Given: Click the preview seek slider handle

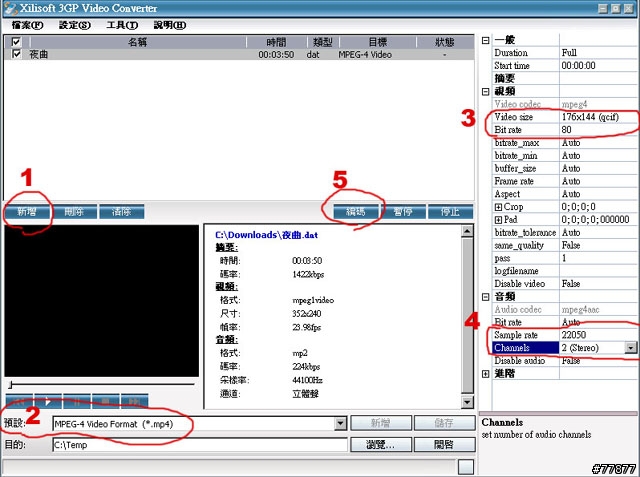Looking at the screenshot, I should point(11,384).
